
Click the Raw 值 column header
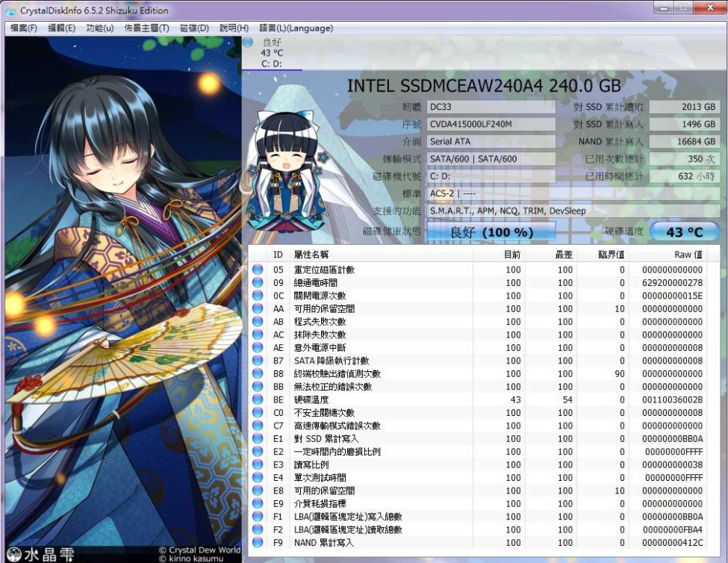pyautogui.click(x=687, y=255)
